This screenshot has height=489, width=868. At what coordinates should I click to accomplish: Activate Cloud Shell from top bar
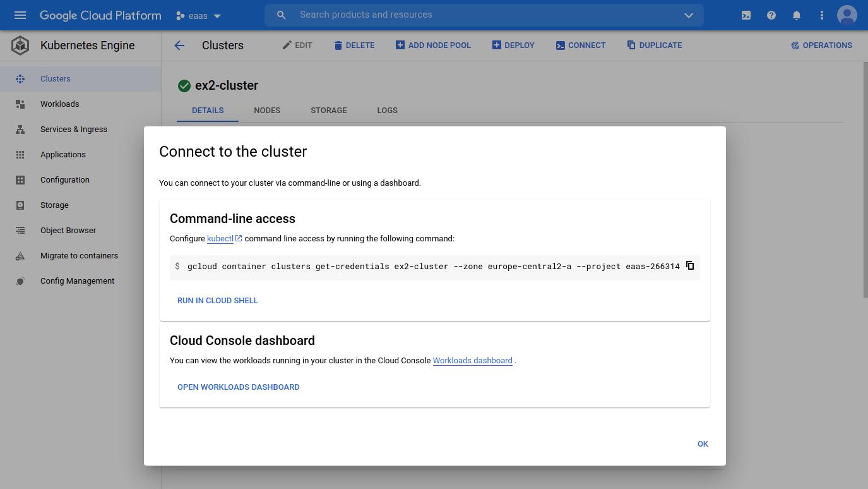pyautogui.click(x=746, y=15)
